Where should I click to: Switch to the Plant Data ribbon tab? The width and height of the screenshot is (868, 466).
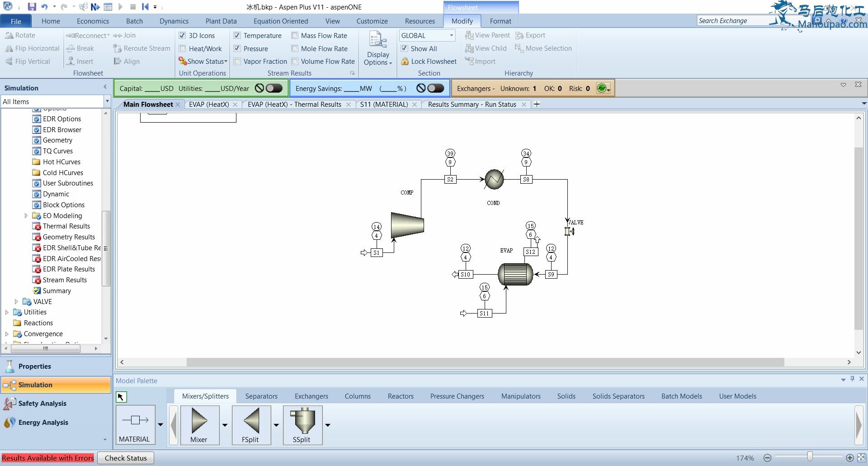pyautogui.click(x=221, y=21)
